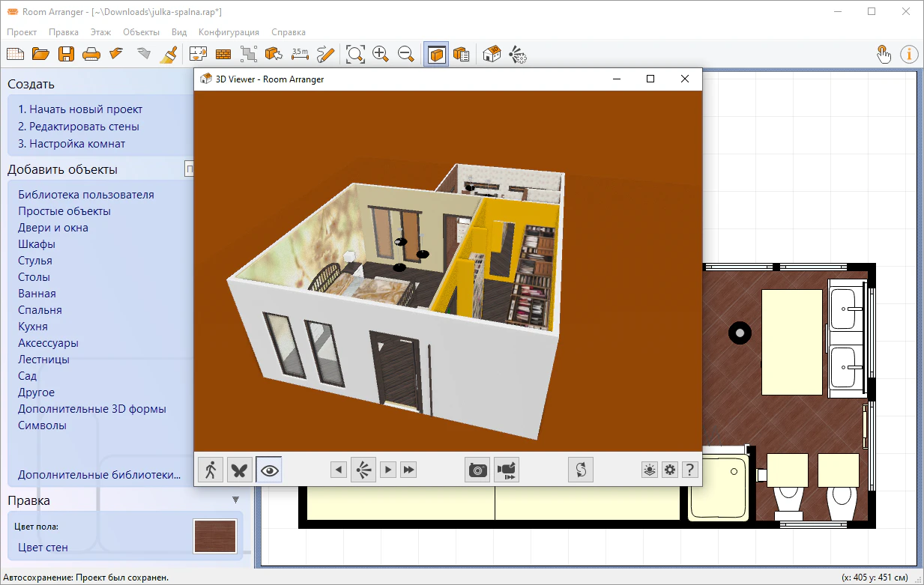This screenshot has width=924, height=585.
Task: Open the 3D house view icon
Action: (x=492, y=54)
